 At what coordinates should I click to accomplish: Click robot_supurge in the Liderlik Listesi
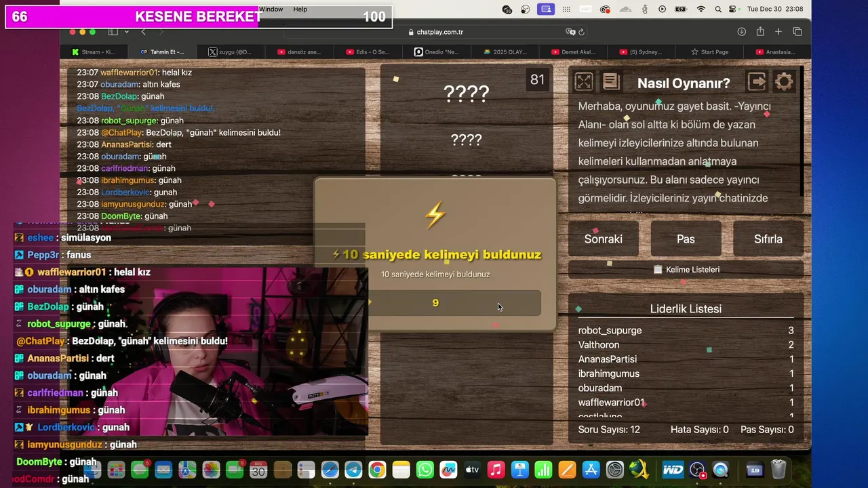(x=610, y=331)
